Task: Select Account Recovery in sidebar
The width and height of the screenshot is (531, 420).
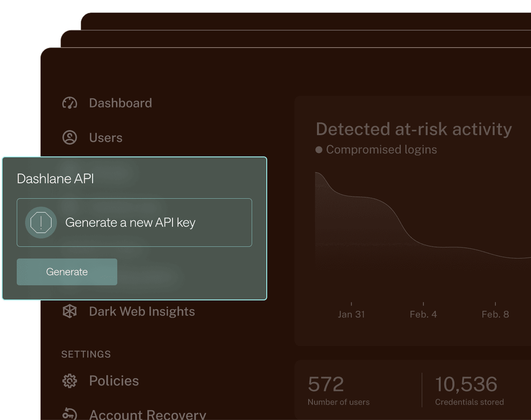Action: click(x=147, y=415)
